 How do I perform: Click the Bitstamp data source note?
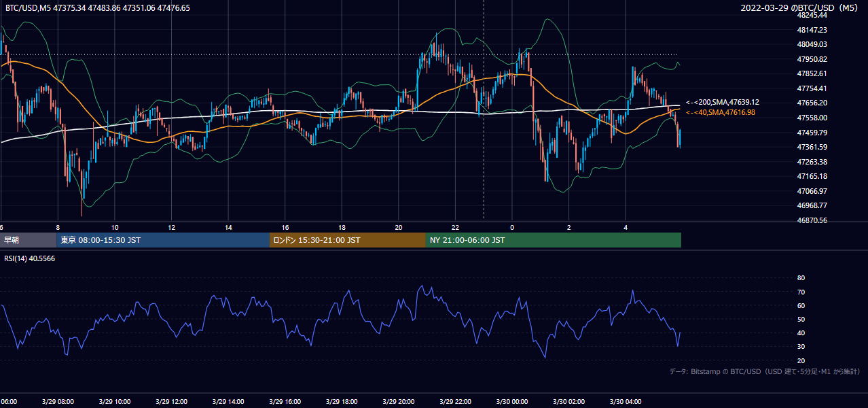click(x=765, y=371)
